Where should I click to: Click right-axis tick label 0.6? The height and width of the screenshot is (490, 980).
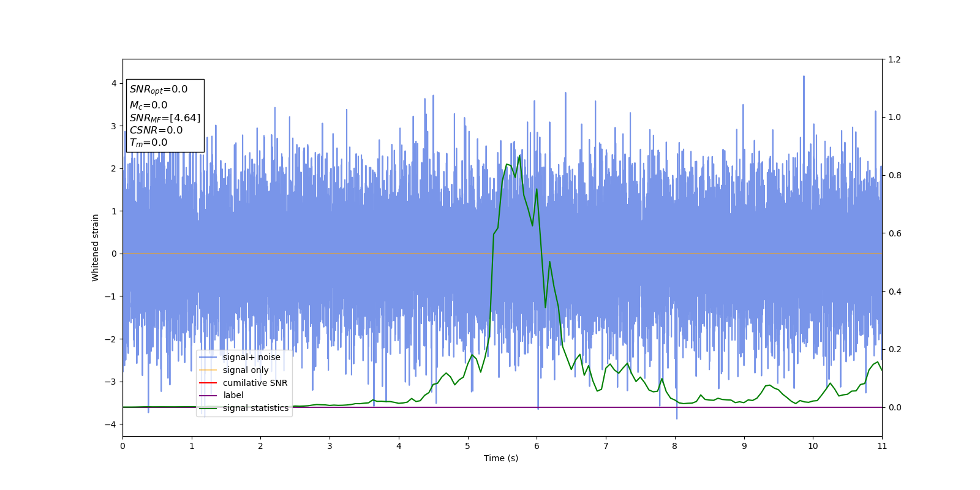pyautogui.click(x=894, y=233)
